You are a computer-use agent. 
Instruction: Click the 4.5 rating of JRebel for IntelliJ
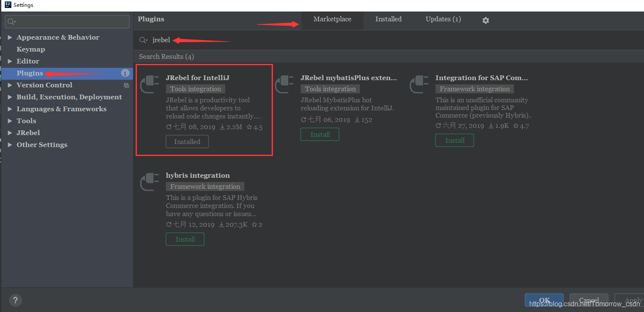255,127
